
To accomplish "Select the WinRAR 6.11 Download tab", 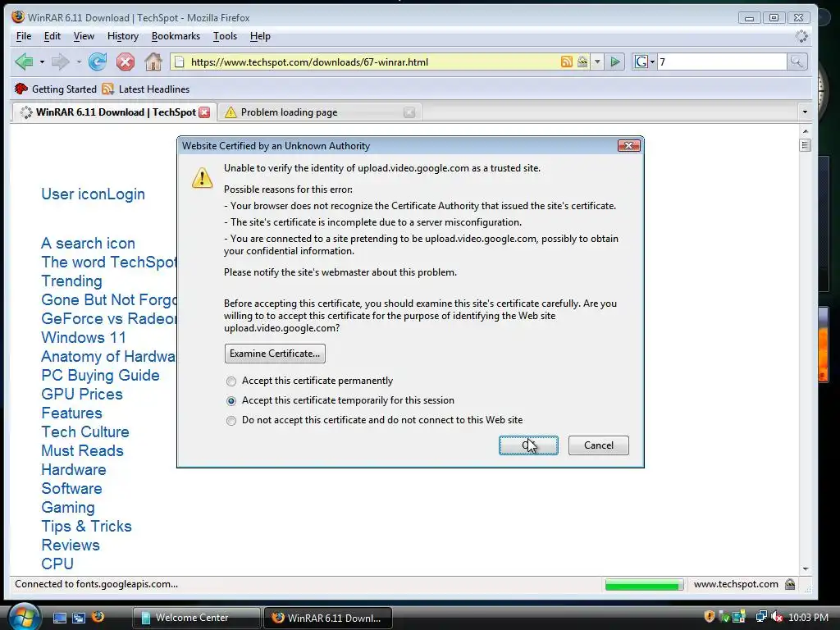I will [x=113, y=112].
